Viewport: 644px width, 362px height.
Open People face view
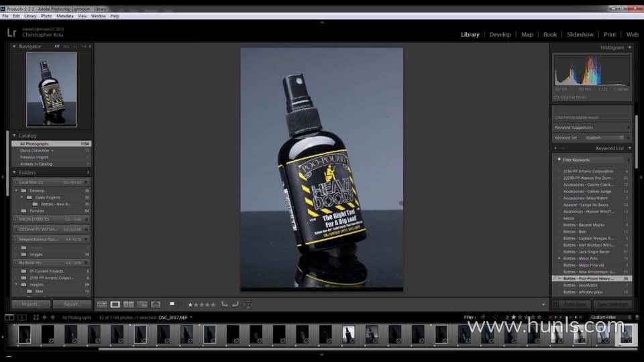point(156,304)
